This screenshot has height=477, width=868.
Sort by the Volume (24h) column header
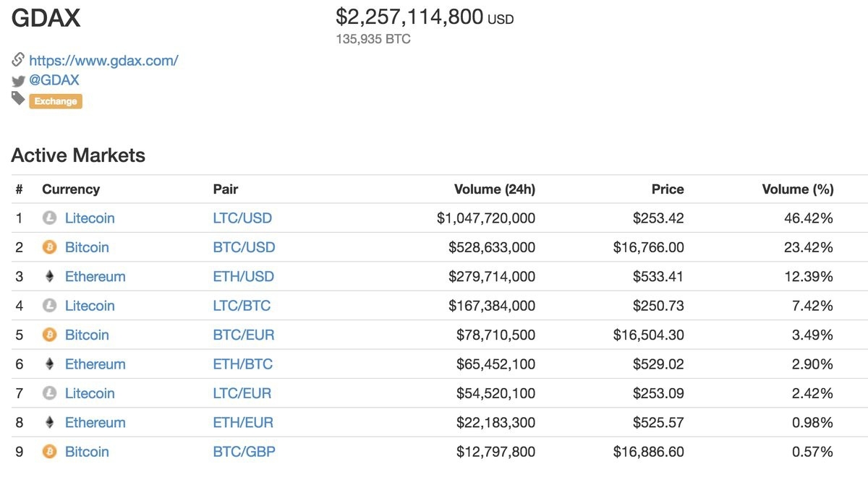494,189
